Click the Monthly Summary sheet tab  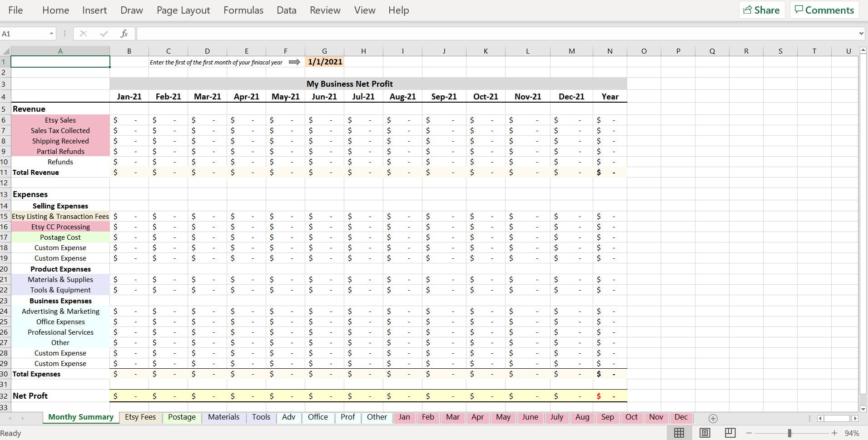coord(80,417)
